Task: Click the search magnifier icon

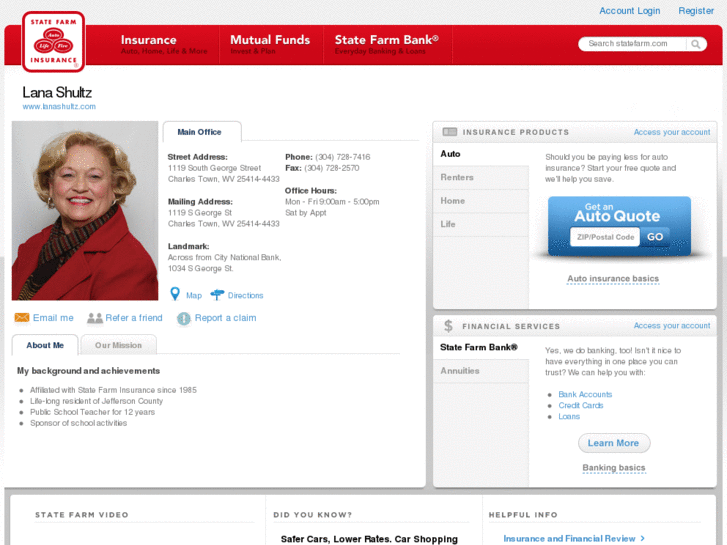Action: tap(695, 44)
